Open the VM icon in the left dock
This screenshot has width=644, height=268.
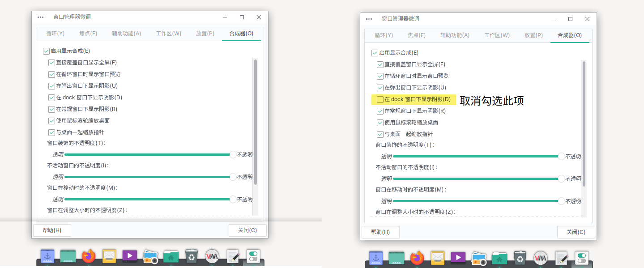click(212, 256)
